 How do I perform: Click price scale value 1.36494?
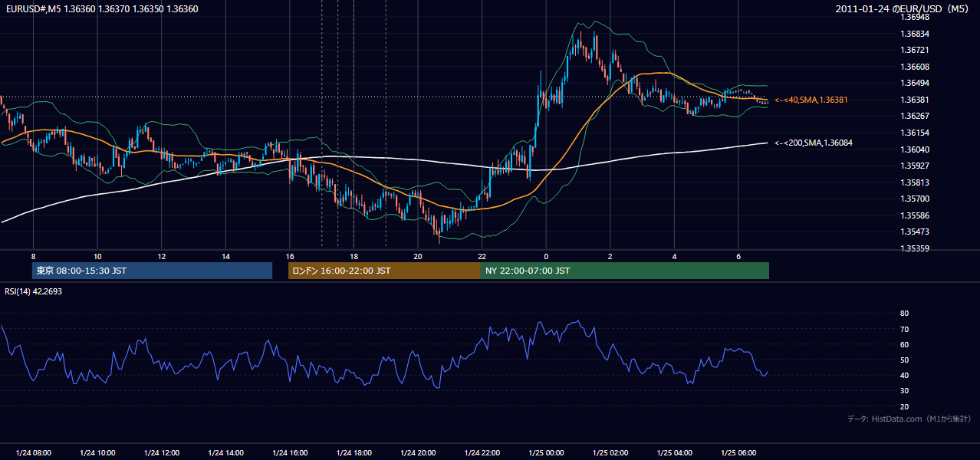coord(915,83)
